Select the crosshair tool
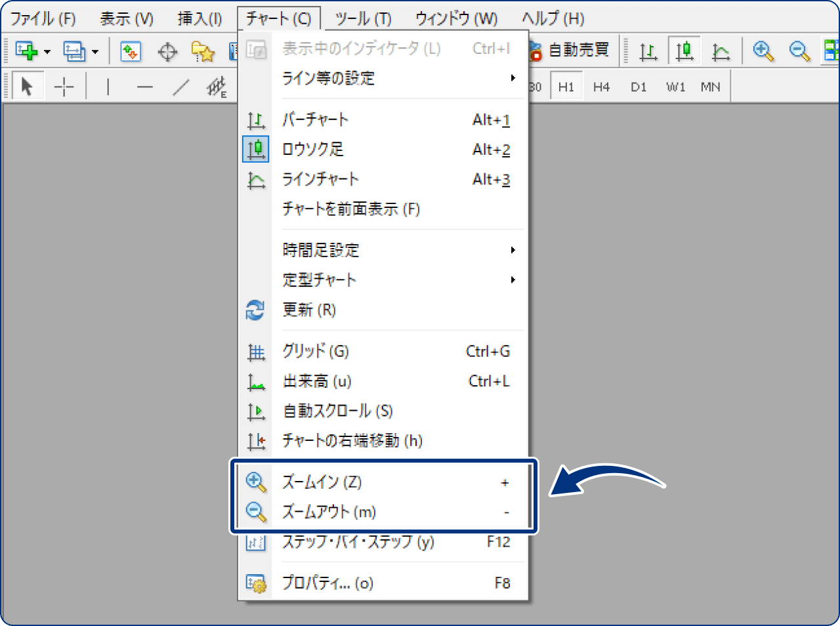Viewport: 840px width, 626px height. tap(64, 87)
